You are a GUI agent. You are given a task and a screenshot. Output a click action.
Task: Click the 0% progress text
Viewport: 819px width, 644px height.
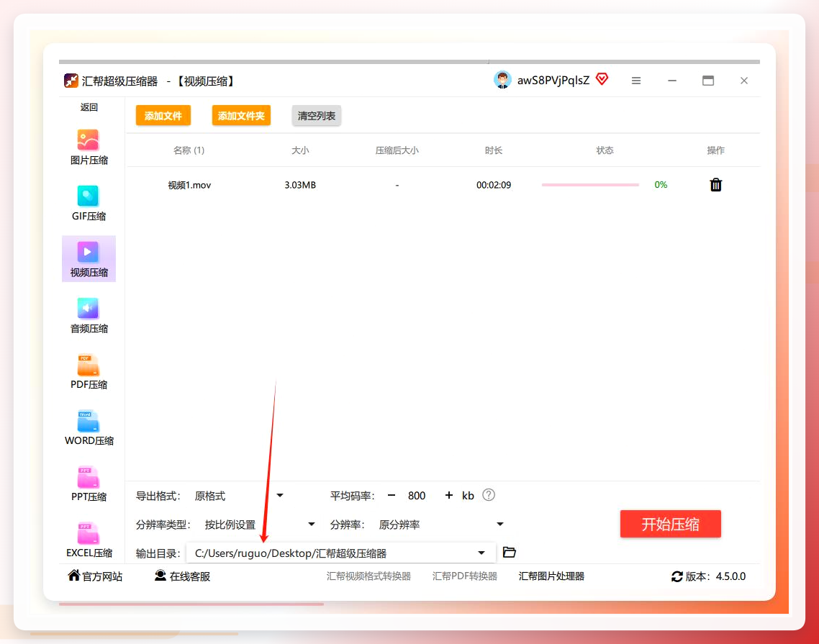click(x=661, y=185)
